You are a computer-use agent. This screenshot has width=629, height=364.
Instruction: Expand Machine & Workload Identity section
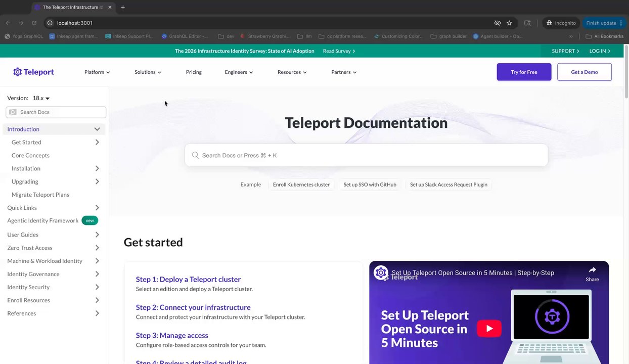pos(97,261)
